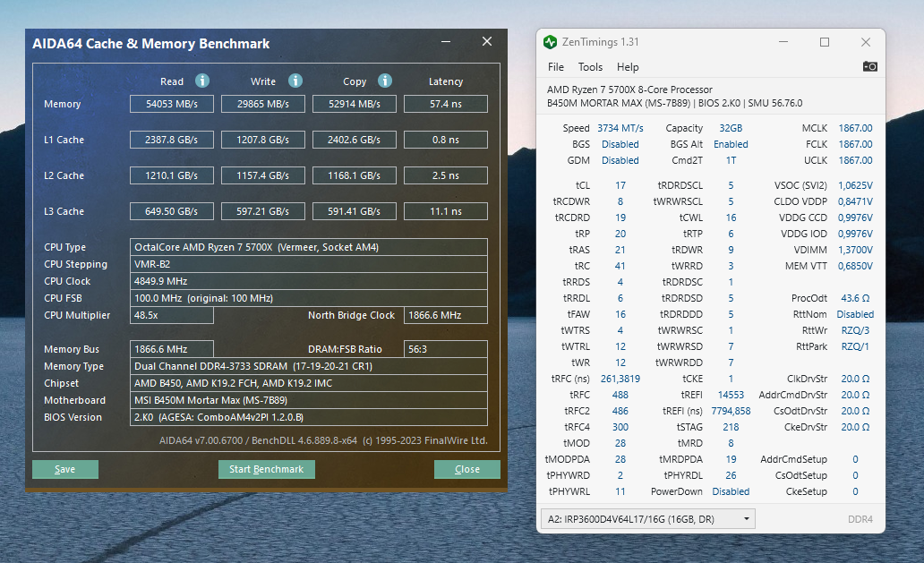The width and height of the screenshot is (924, 563).
Task: Click the L3 Cache copy value 591.41 GB/s
Action: 355,211
